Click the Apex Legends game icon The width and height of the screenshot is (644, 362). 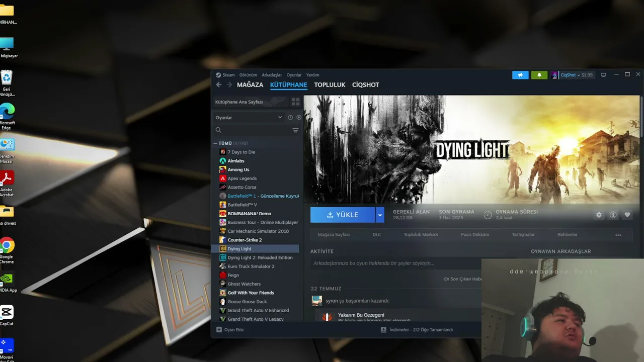pos(223,178)
